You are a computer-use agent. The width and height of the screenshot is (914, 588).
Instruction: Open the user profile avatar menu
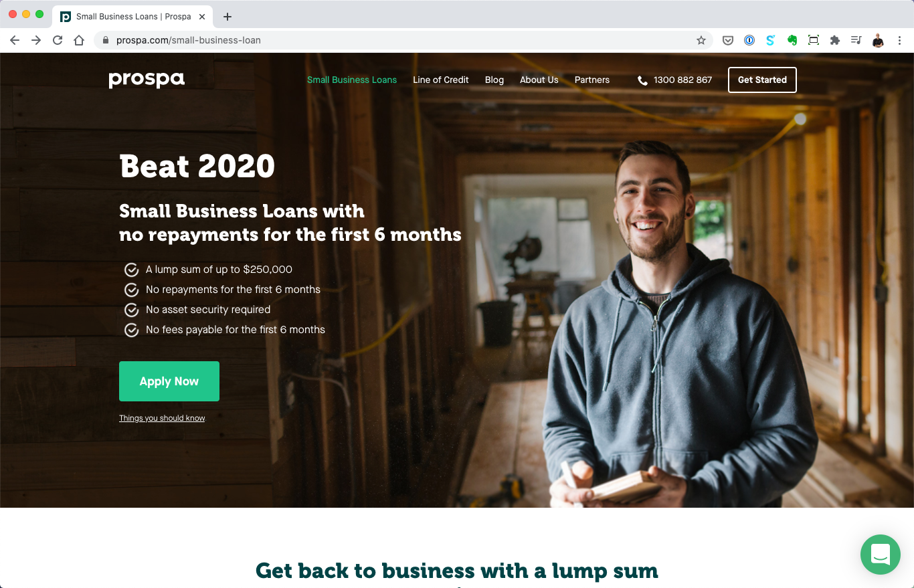878,40
